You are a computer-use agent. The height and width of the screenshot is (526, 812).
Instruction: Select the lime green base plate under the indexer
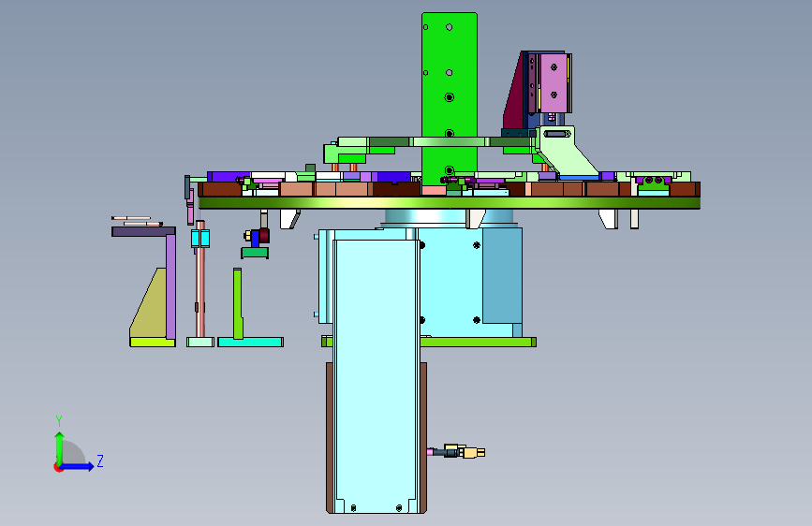[477, 343]
